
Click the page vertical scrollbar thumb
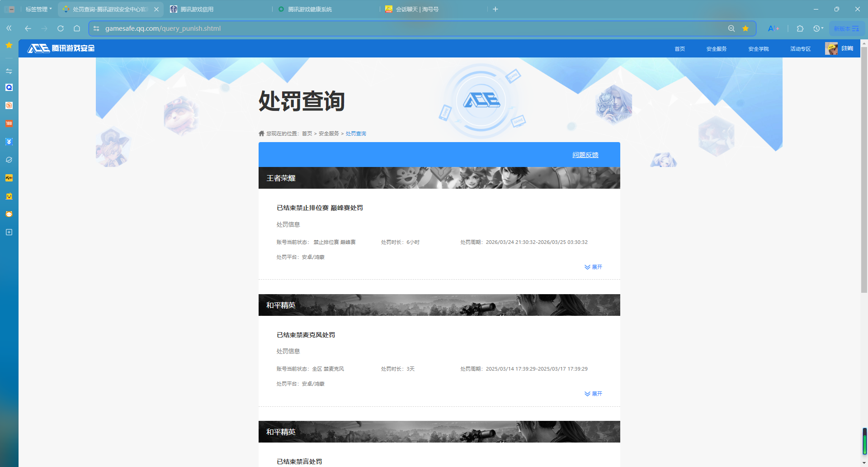click(x=864, y=170)
